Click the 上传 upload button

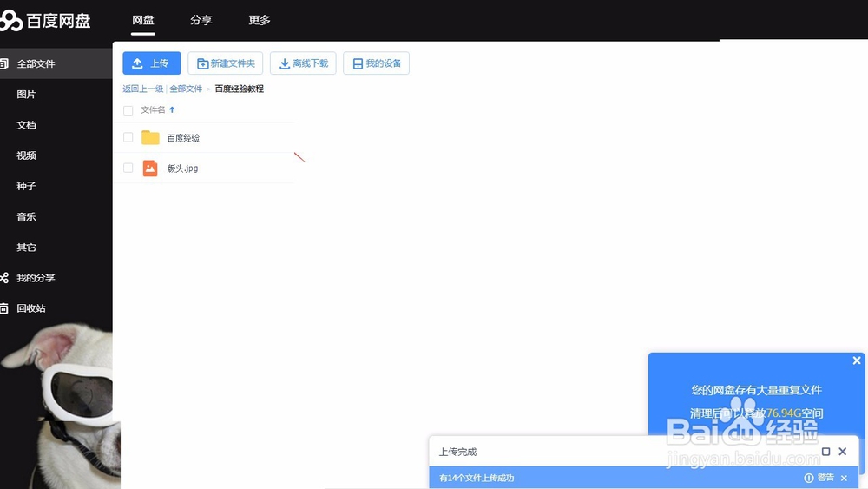click(x=152, y=63)
